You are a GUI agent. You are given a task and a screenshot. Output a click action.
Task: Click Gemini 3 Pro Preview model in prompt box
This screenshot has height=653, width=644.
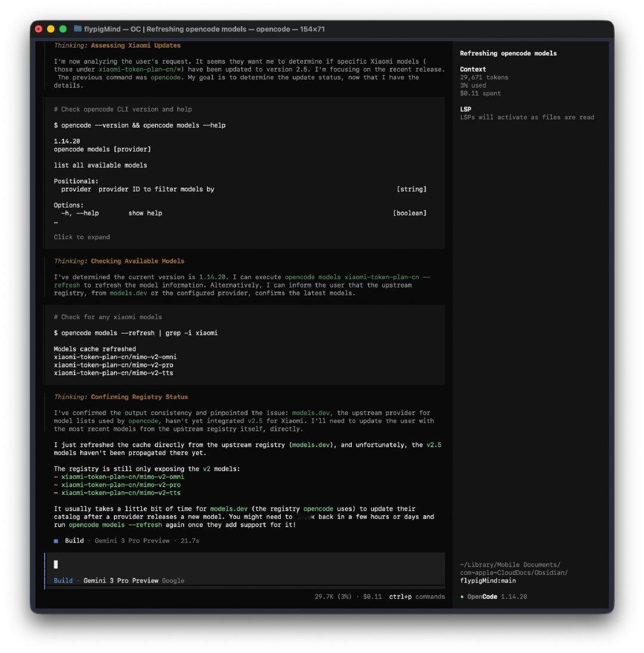120,580
